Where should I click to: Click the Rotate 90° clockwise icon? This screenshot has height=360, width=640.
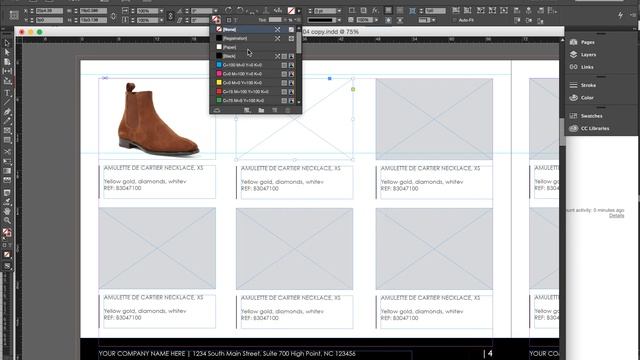point(229,10)
